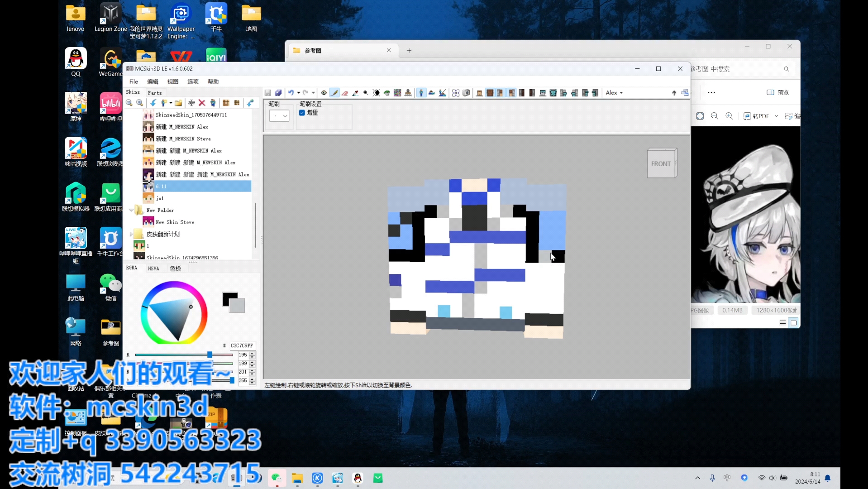This screenshot has width=868, height=489.
Task: Select 新建 M_NEWSKIN Steve skin
Action: click(183, 139)
